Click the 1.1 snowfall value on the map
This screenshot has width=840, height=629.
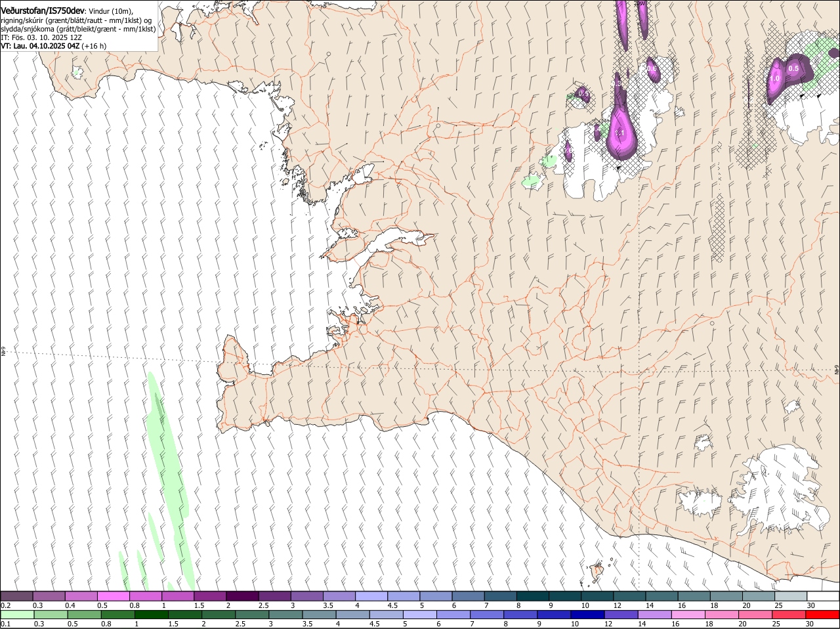(x=620, y=133)
